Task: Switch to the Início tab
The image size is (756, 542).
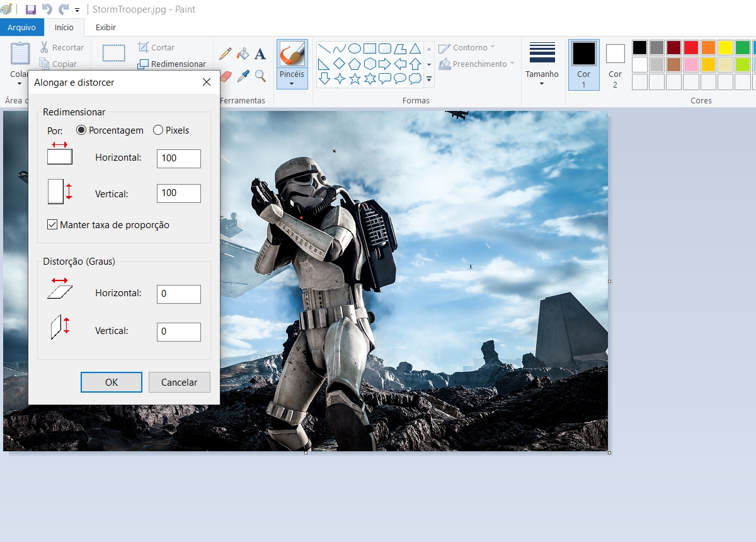Action: pyautogui.click(x=64, y=27)
